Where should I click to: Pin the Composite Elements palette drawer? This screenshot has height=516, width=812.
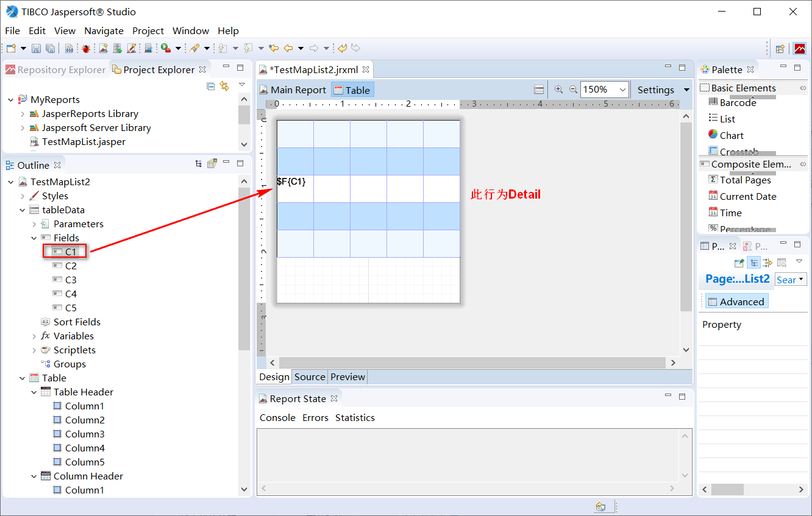click(x=803, y=164)
